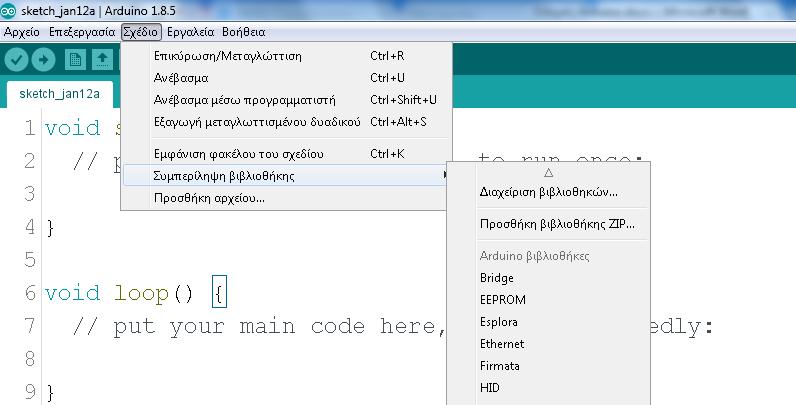Click the Arduino logo in title bar
Image resolution: width=796 pixels, height=405 pixels.
[8, 10]
